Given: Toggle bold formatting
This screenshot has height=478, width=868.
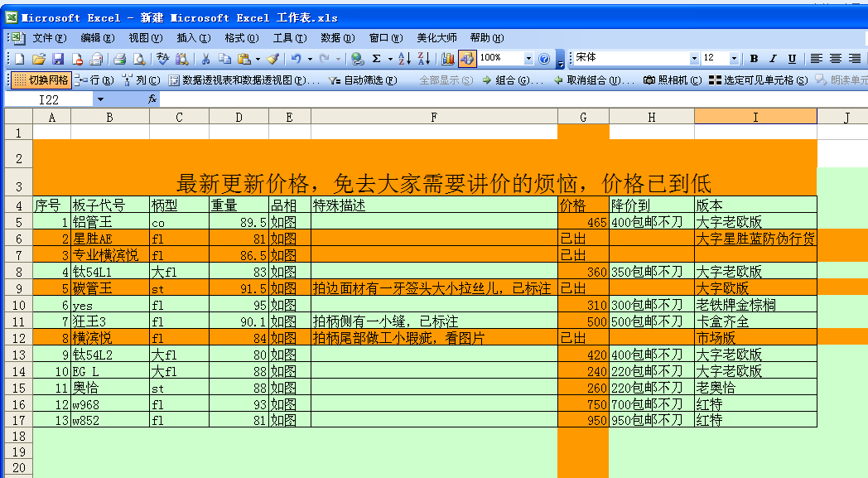Looking at the screenshot, I should point(754,59).
